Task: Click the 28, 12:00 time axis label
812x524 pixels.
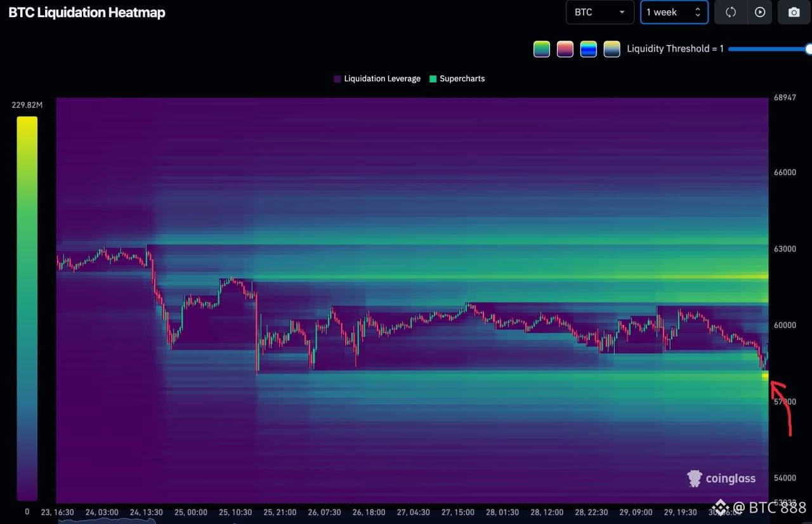Action: pos(546,512)
